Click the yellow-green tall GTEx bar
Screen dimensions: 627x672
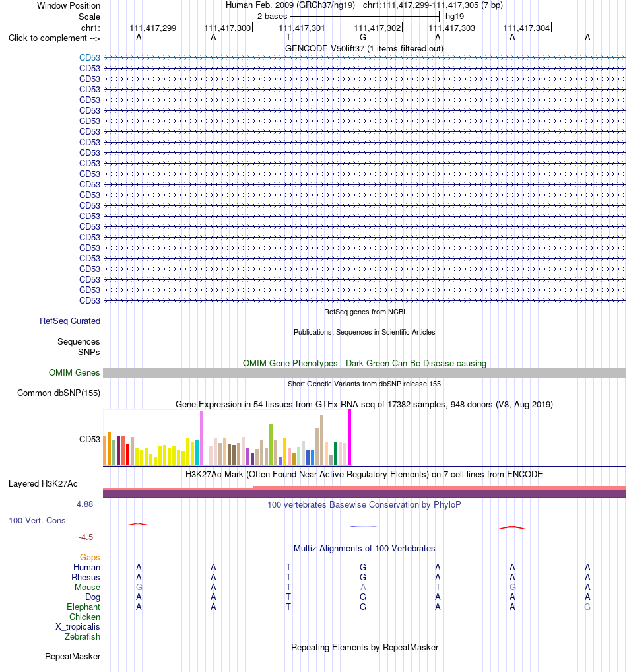point(271,444)
